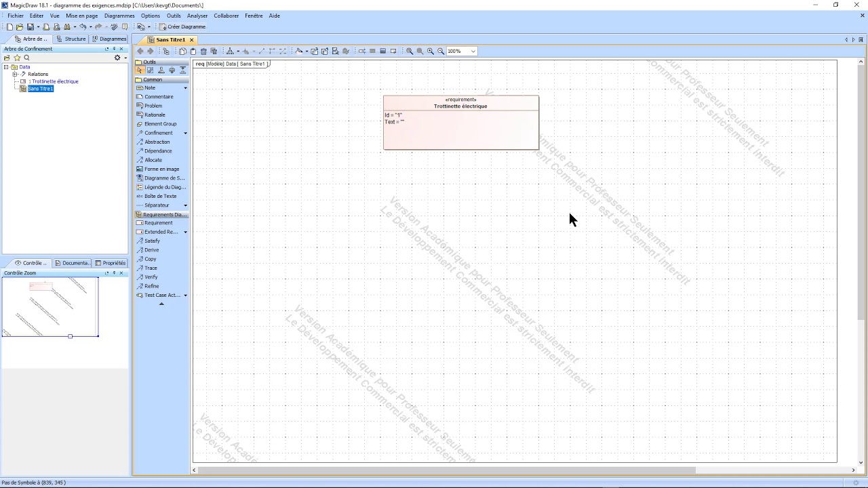The image size is (868, 488).
Task: Save the project with the floppy disk icon
Action: point(30,27)
